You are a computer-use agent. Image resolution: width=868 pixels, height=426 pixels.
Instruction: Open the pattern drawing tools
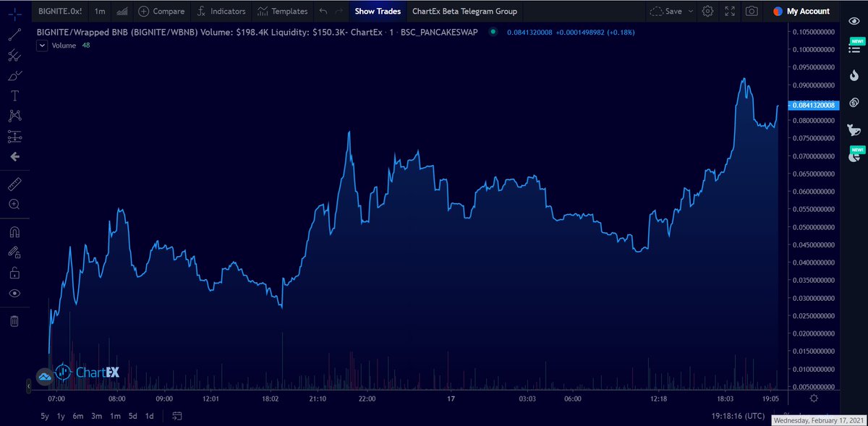click(x=14, y=116)
